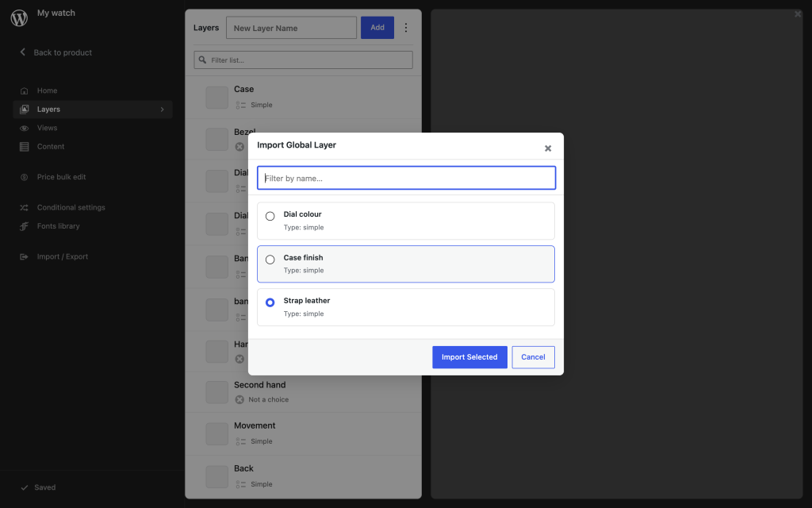Click the Views eye icon

[x=24, y=128]
